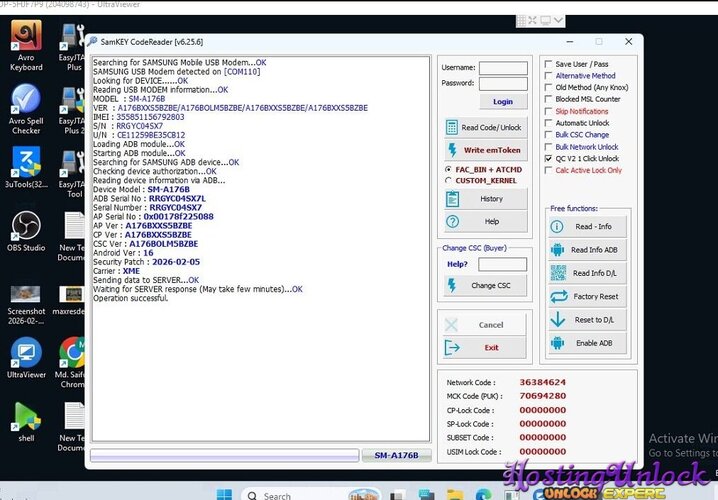Tick Bulk Network Unlock checkbox
This screenshot has width=718, height=500.
548,147
